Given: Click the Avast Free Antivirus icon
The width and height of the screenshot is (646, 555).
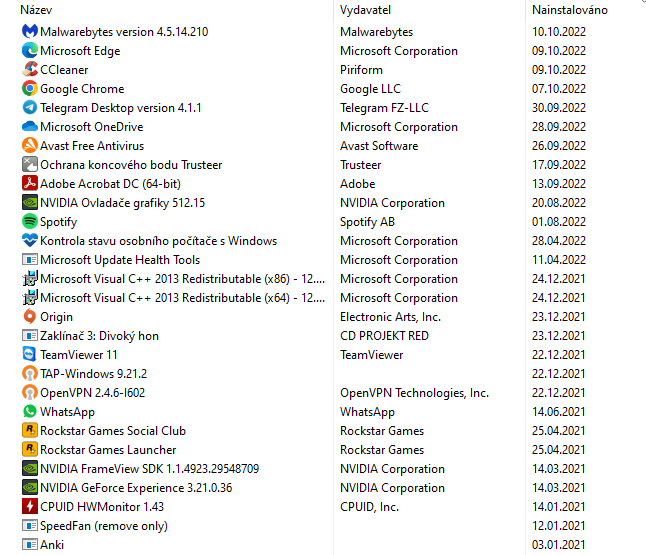Looking at the screenshot, I should (30, 145).
